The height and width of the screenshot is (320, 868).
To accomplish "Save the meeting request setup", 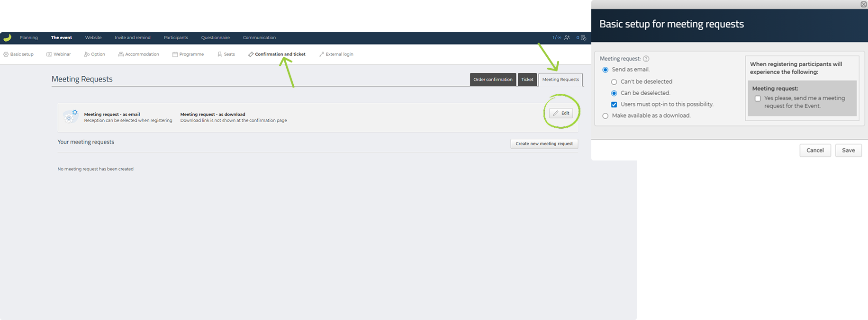I will [848, 151].
